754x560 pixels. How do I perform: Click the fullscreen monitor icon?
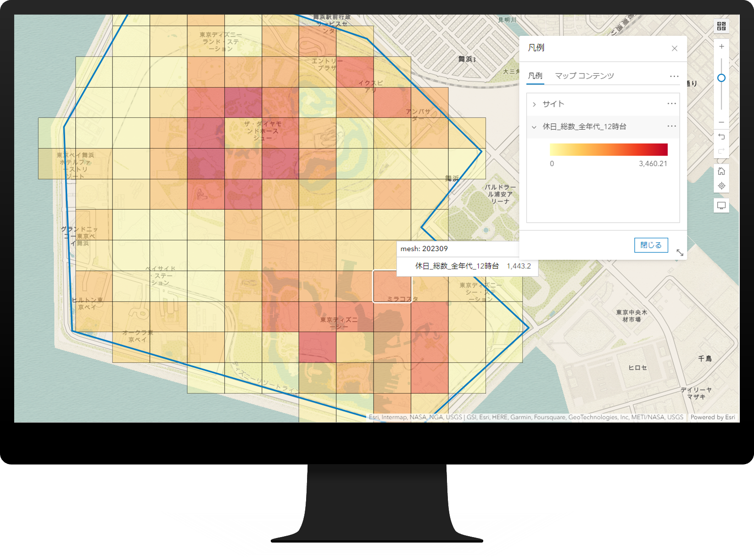pyautogui.click(x=721, y=206)
